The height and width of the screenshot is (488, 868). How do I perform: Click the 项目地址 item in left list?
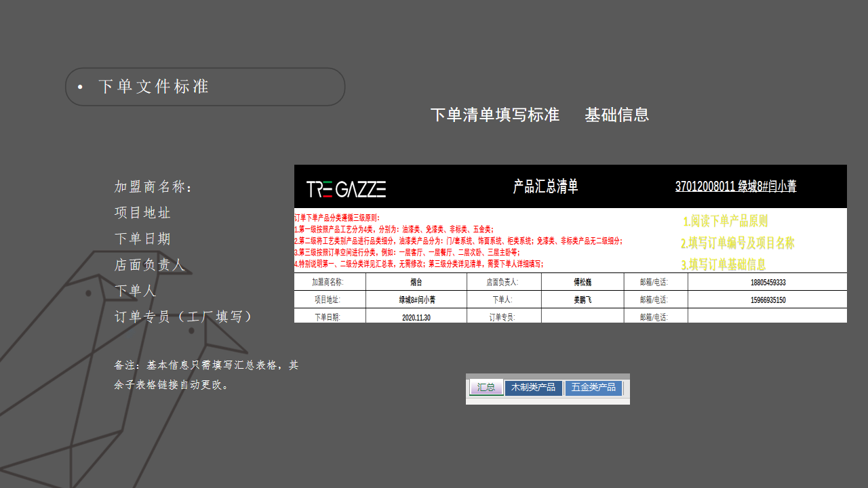tap(142, 213)
